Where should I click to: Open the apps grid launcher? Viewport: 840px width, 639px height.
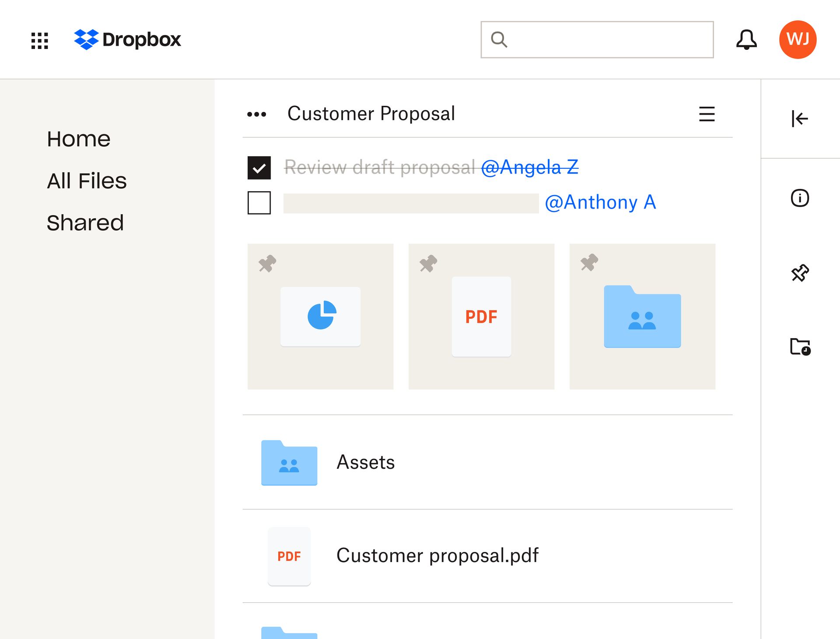(x=39, y=40)
